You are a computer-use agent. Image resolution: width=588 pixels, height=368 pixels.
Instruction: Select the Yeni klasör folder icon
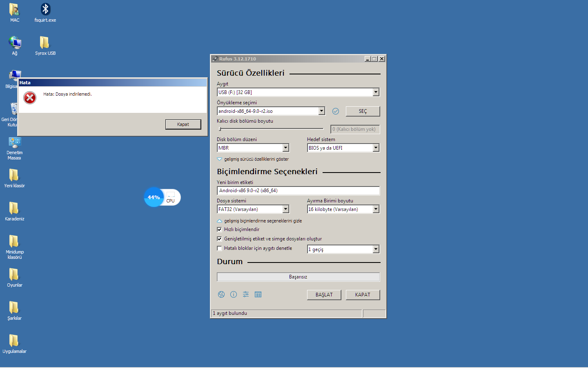pos(15,178)
